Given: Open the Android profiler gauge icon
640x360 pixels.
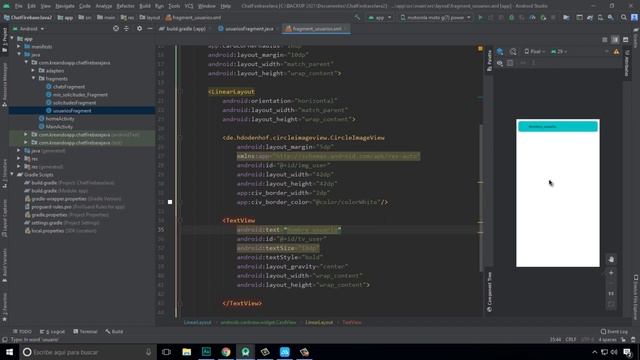Looking at the screenshot, I should 532,18.
